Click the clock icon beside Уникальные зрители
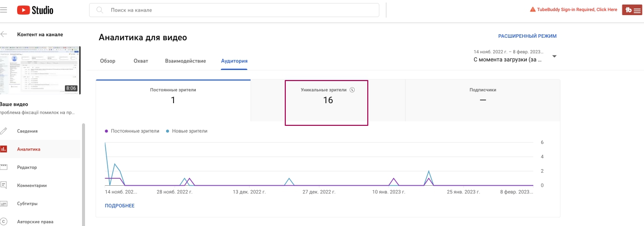The width and height of the screenshot is (644, 226). pos(352,90)
